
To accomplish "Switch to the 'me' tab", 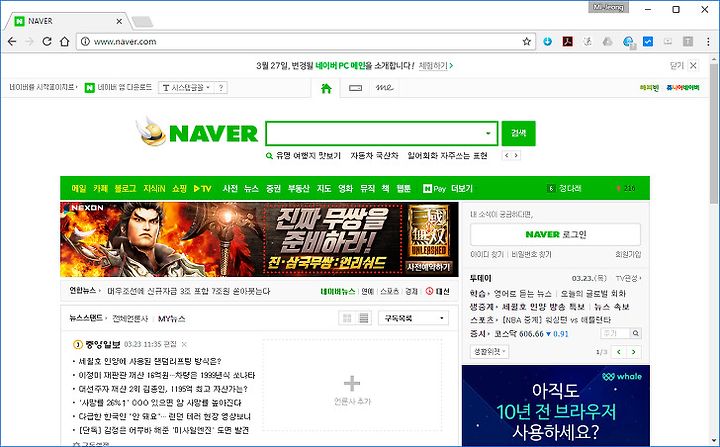I will [384, 87].
